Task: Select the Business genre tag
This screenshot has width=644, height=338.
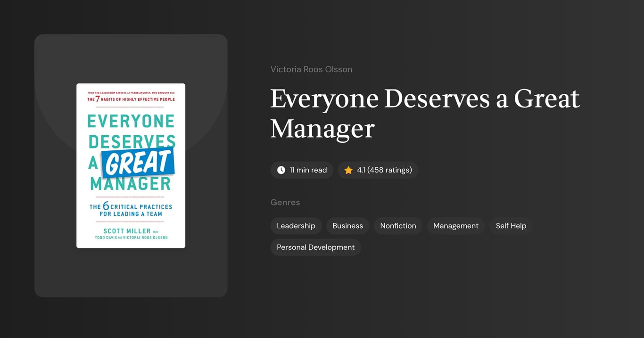Action: (347, 225)
